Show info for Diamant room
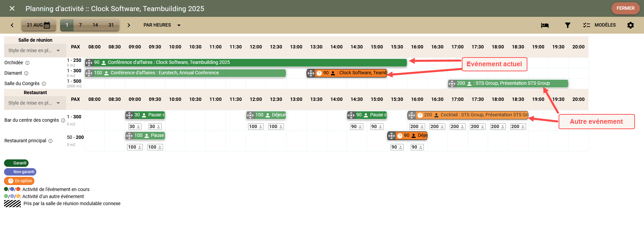This screenshot has height=227, width=644. [26, 73]
